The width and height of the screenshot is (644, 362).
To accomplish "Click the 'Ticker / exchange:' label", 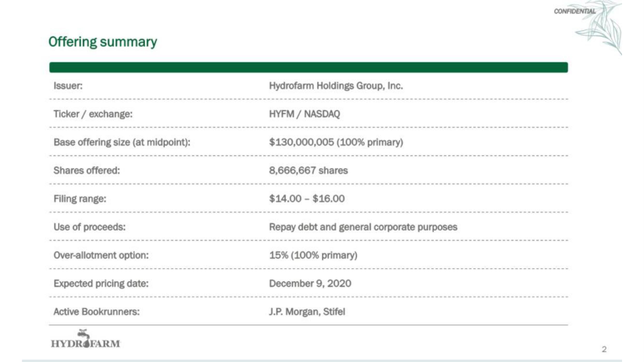I will tap(93, 114).
